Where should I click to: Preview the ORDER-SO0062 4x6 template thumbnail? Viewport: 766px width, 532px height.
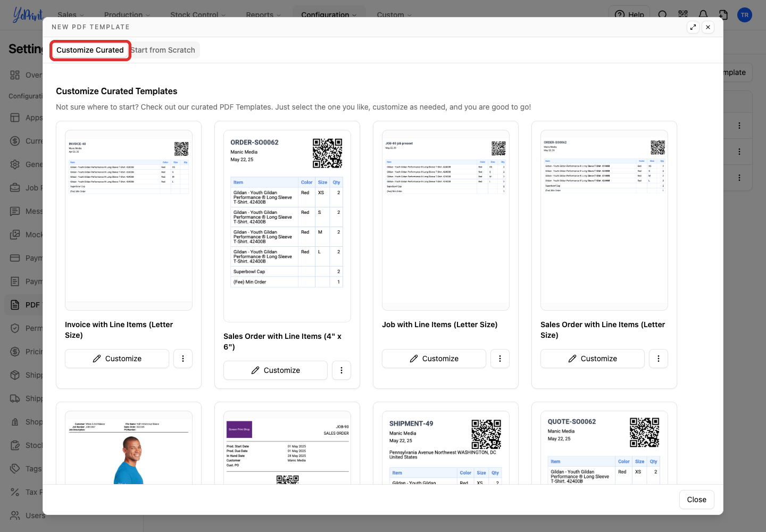287,226
